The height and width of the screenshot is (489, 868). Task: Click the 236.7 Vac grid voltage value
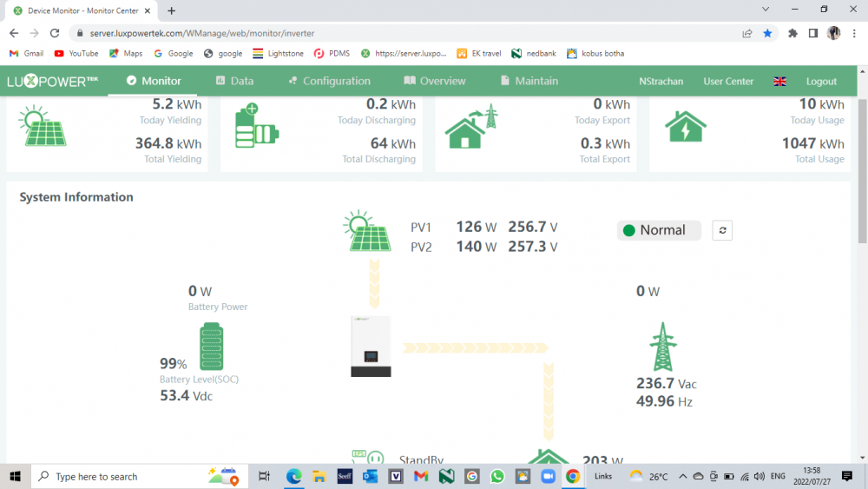coord(667,383)
